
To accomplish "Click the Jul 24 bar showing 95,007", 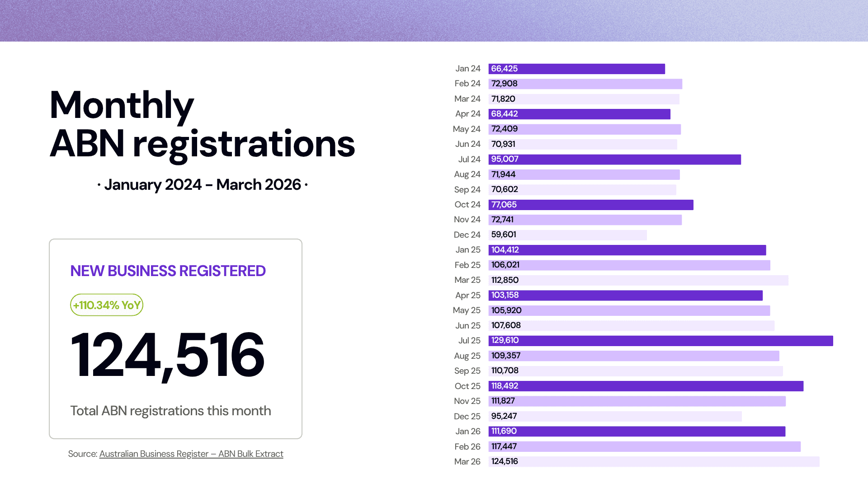I will 614,159.
